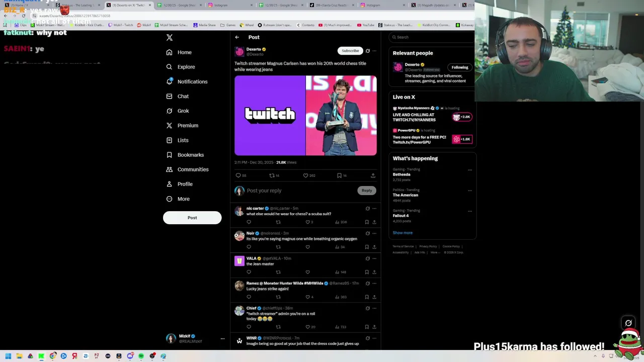Open options for Bethesda trend
The width and height of the screenshot is (644, 362).
[x=470, y=170]
